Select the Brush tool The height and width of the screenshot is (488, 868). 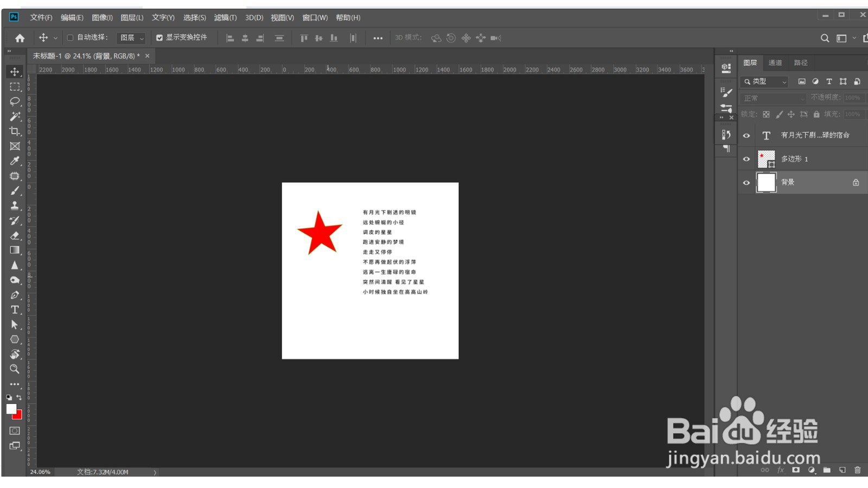point(15,191)
